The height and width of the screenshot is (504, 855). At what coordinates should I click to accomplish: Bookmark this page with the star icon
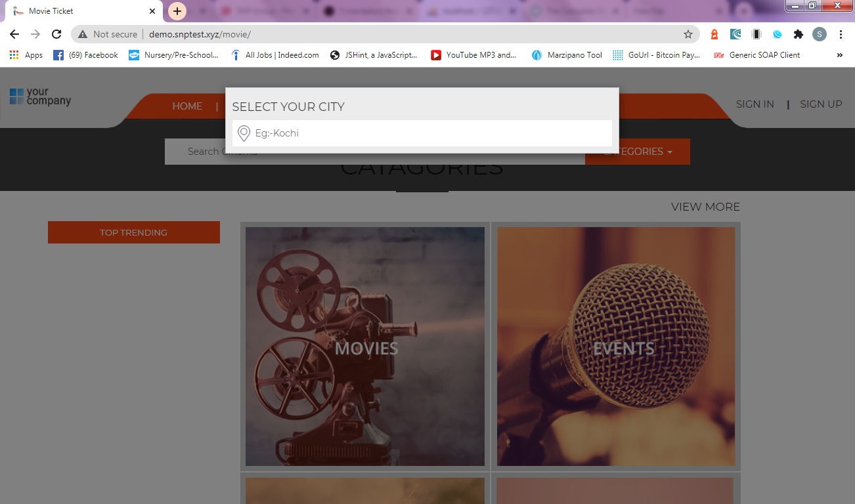coord(688,34)
